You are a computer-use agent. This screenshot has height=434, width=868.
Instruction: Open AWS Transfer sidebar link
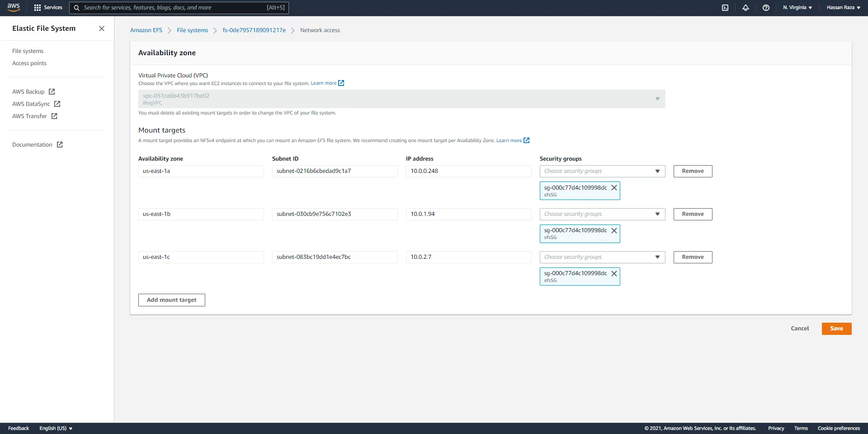[x=29, y=116]
